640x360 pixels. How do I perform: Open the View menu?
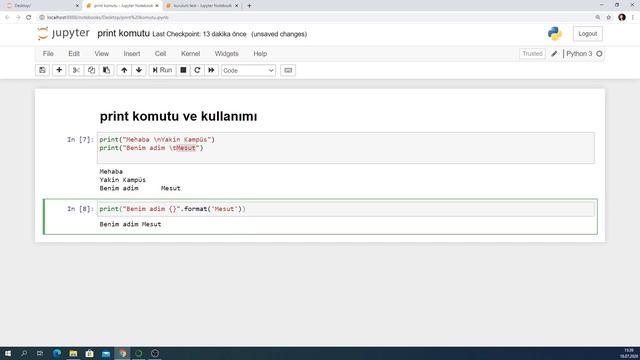click(x=102, y=53)
